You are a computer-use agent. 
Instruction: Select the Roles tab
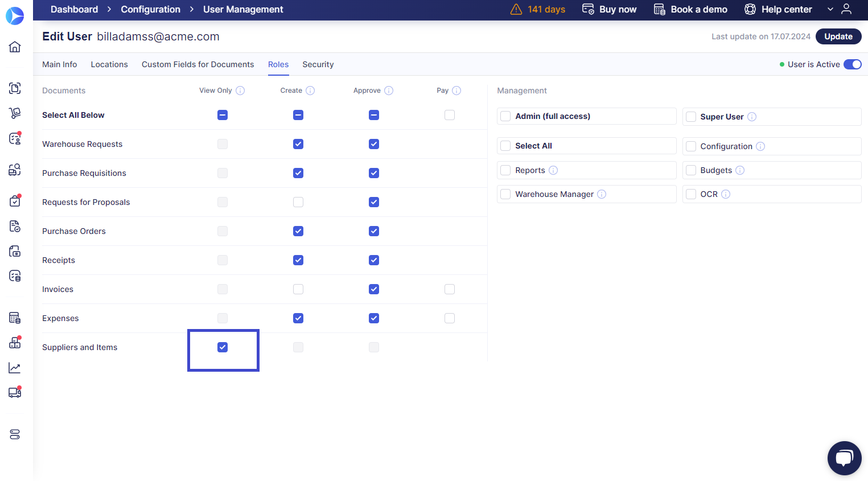278,64
